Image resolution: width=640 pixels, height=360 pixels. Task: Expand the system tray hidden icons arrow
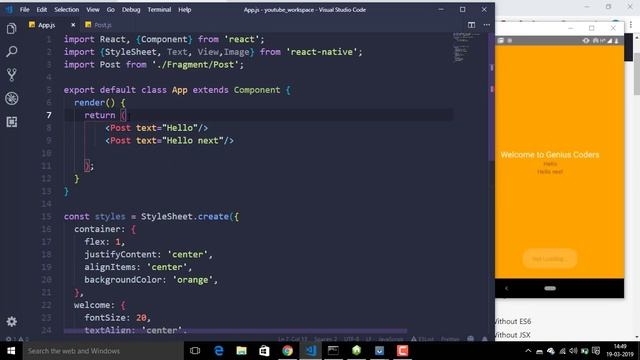coord(528,351)
